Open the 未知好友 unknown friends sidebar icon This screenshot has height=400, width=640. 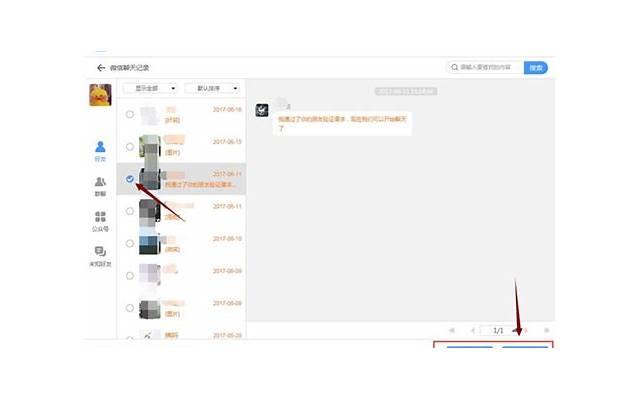tap(100, 256)
